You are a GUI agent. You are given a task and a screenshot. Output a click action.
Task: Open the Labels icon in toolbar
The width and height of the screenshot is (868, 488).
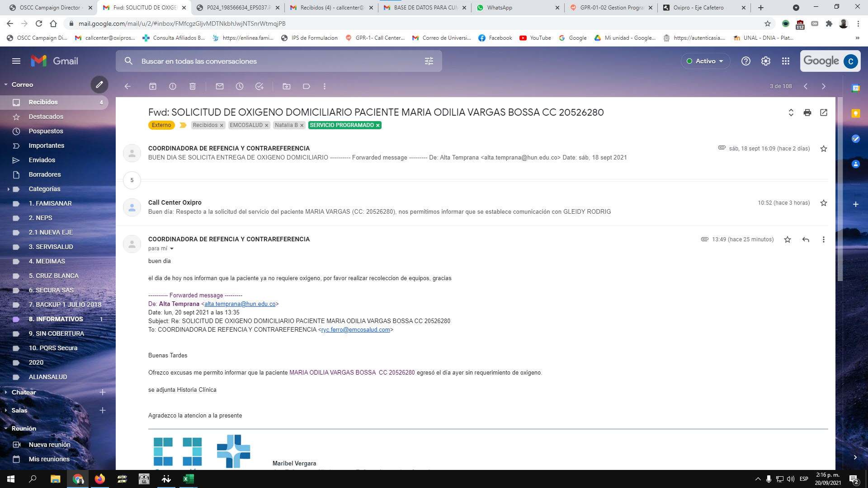coord(307,86)
